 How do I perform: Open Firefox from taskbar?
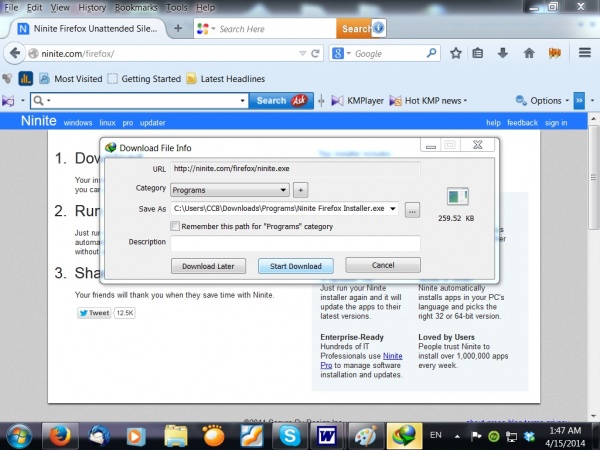(x=60, y=436)
